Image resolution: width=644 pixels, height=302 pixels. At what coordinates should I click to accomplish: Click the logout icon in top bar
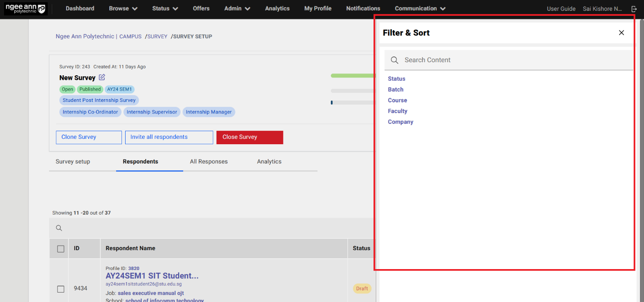[634, 9]
